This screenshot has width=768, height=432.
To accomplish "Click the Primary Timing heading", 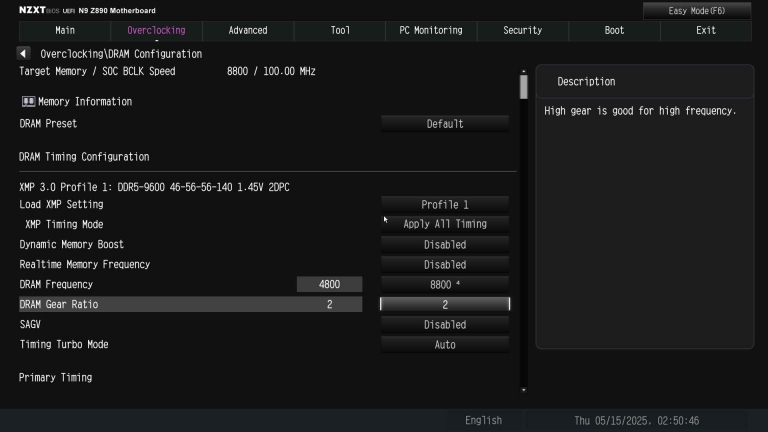I will [55, 377].
